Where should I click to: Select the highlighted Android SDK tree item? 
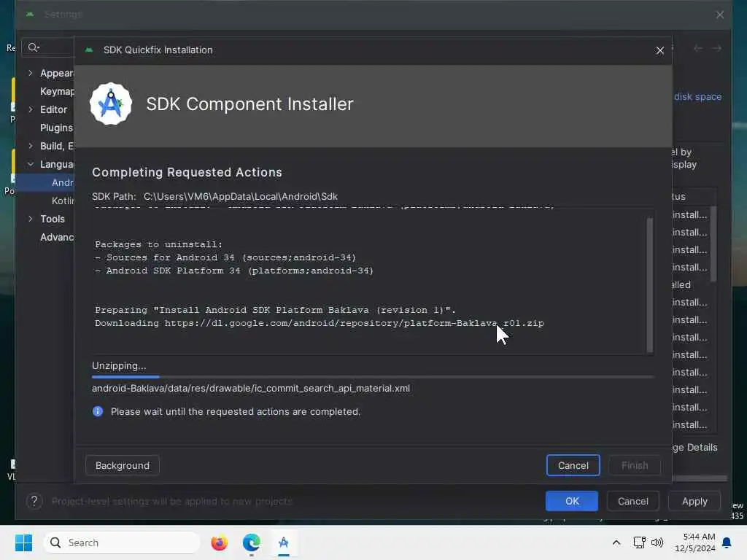[45, 182]
